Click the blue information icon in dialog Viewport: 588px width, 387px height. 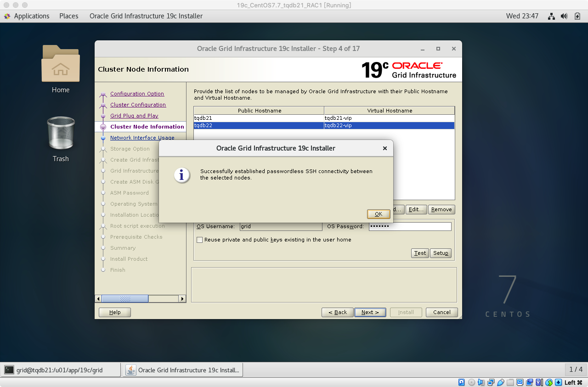coord(182,175)
